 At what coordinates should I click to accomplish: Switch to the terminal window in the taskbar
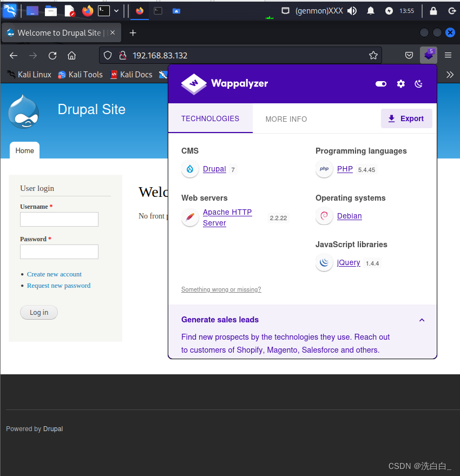pos(158,11)
